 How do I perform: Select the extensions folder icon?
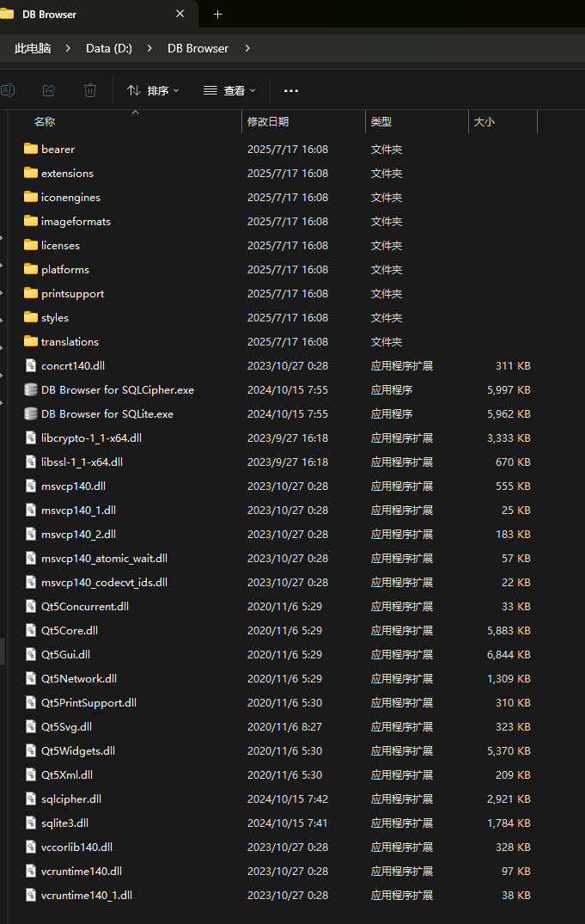pyautogui.click(x=31, y=173)
